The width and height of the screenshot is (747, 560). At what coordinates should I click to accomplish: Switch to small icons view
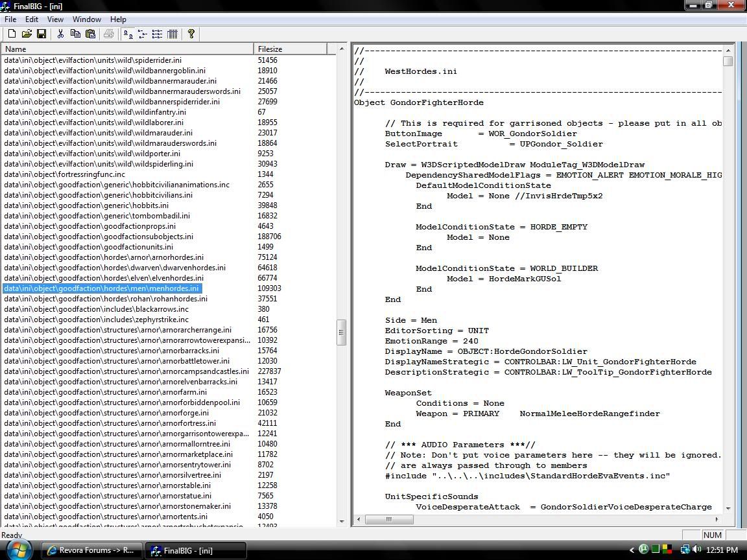(x=143, y=34)
